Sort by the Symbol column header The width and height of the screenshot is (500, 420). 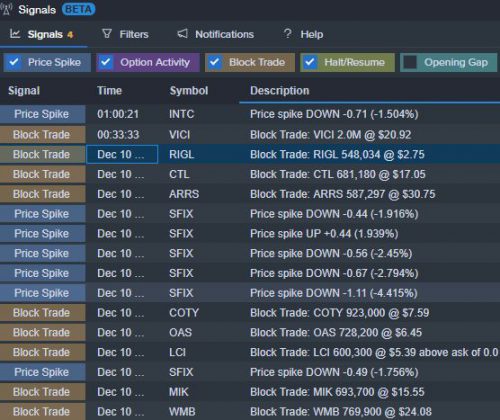point(189,91)
